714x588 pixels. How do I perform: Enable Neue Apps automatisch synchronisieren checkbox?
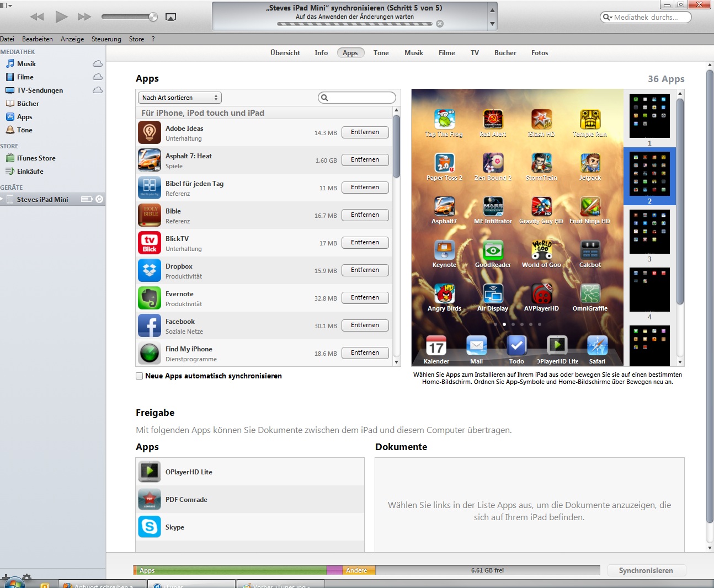coord(140,376)
